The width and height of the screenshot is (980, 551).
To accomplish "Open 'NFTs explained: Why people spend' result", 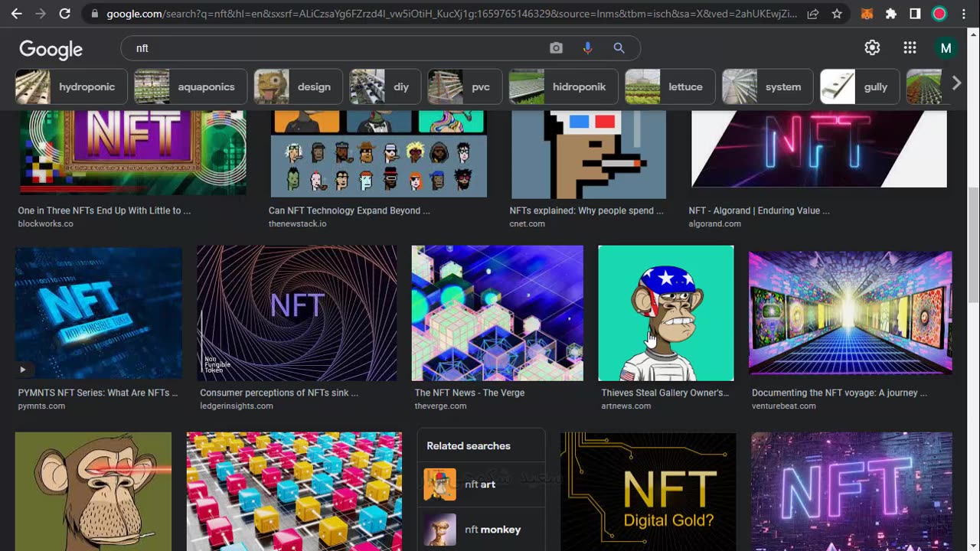I will point(586,210).
